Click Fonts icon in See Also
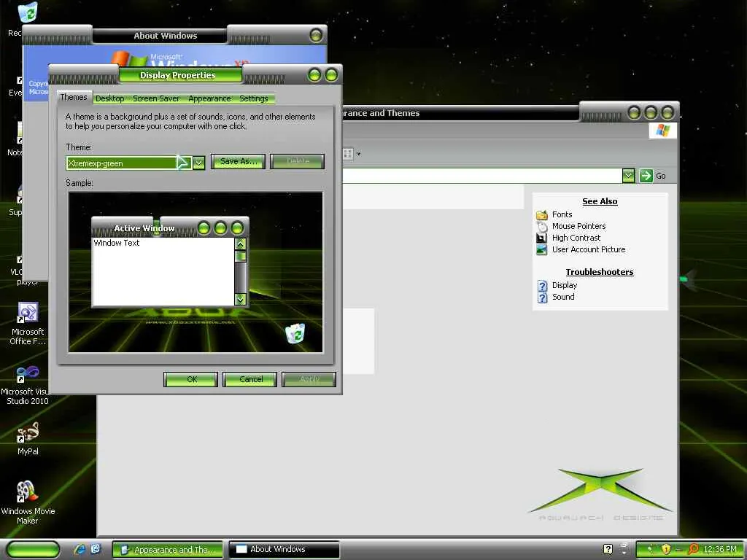 click(542, 215)
